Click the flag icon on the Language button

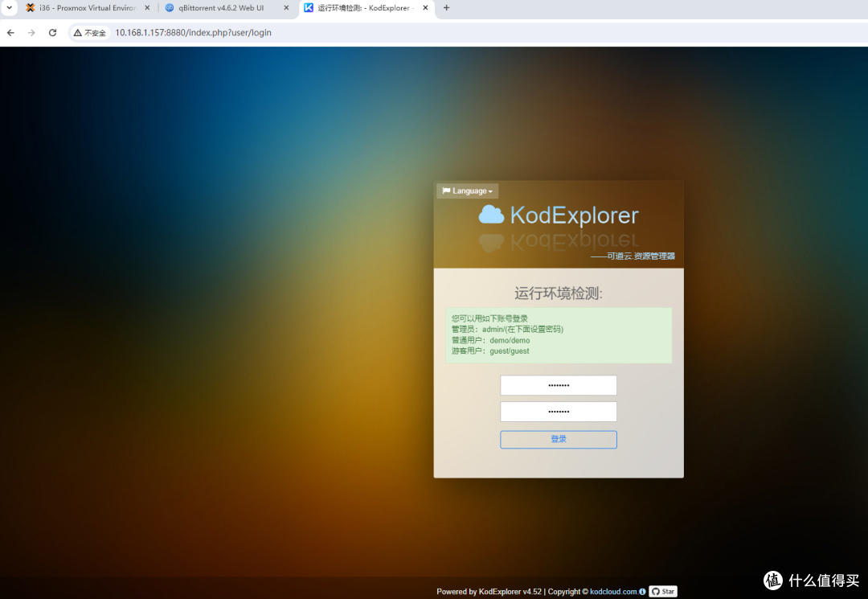(x=447, y=191)
